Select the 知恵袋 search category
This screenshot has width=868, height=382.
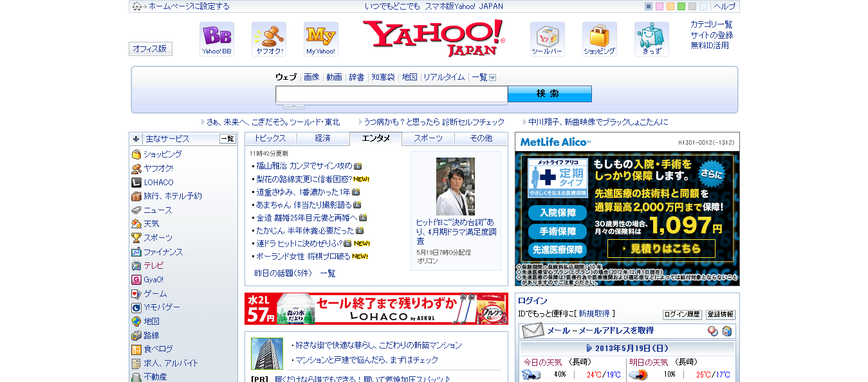coord(383,77)
